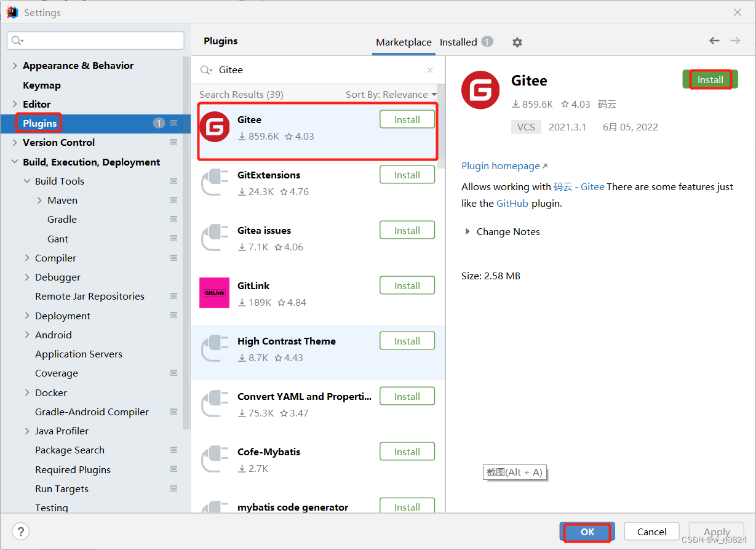Click project-level icon beside Build Tools
Viewport: 756px width, 550px height.
tap(174, 181)
